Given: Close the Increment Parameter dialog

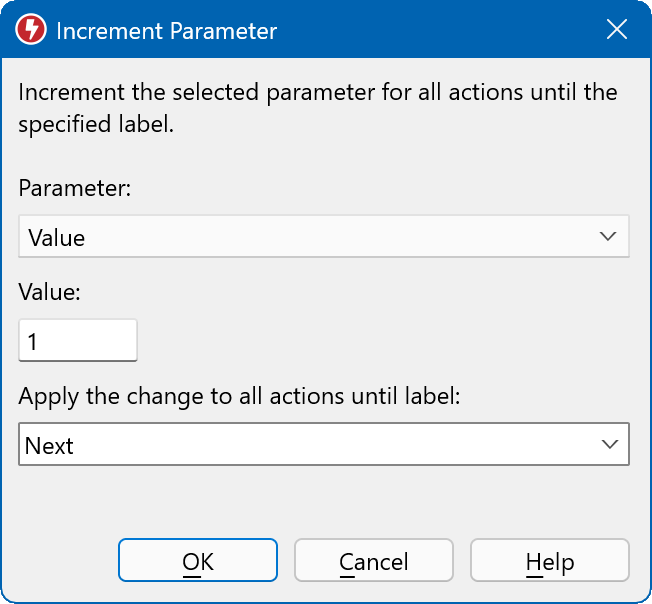Looking at the screenshot, I should 617,31.
